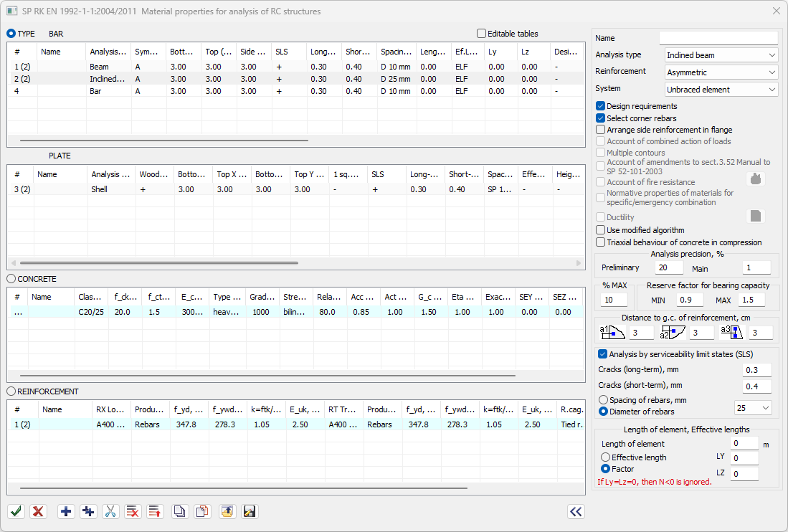This screenshot has width=788, height=532.
Task: Click the Name input field
Action: click(x=718, y=38)
